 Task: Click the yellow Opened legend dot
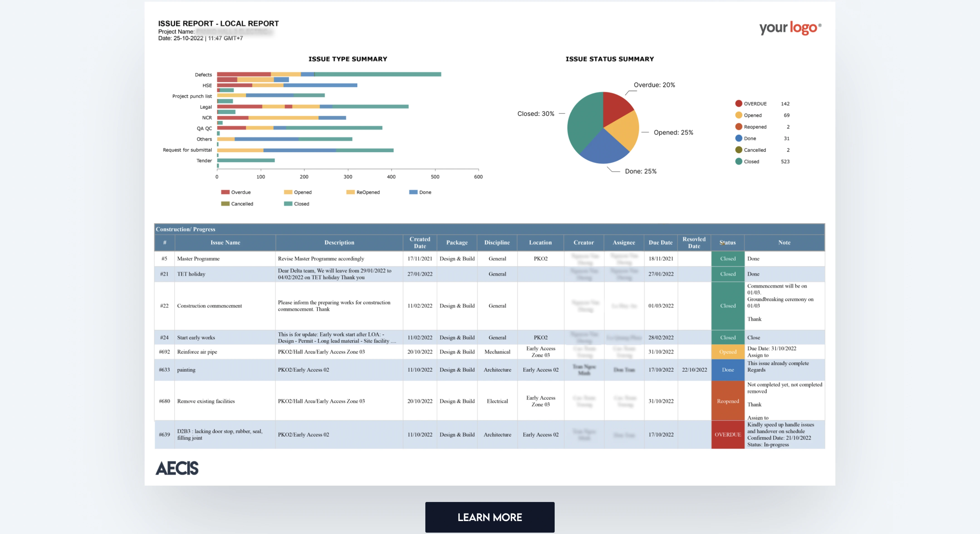click(738, 115)
